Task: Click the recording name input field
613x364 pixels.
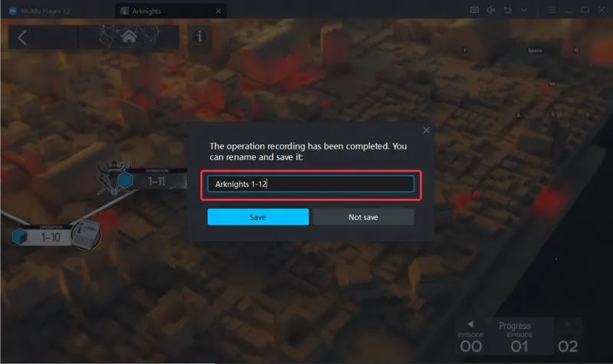Action: 311,184
